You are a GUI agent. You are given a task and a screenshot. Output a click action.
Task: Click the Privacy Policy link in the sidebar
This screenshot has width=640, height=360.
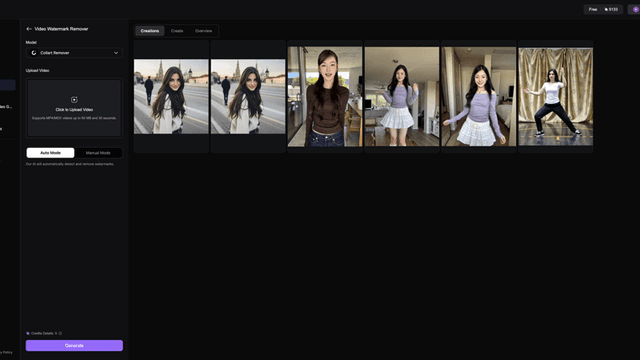(x=6, y=352)
